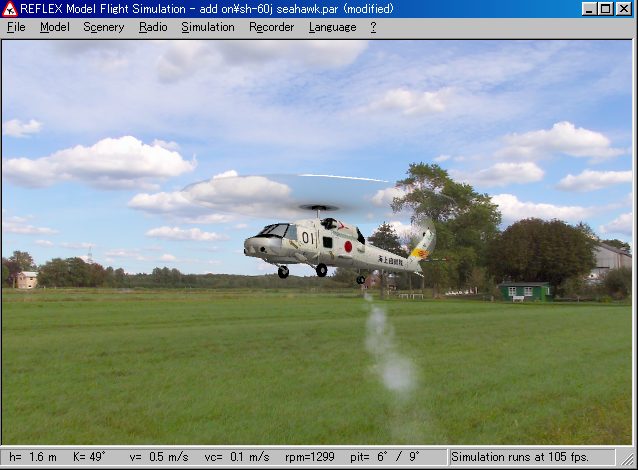This screenshot has height=470, width=638.
Task: Open the Recorder menu
Action: tap(271, 27)
